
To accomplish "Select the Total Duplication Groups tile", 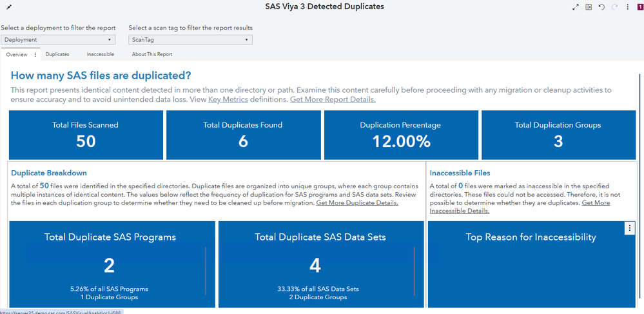I will point(558,135).
